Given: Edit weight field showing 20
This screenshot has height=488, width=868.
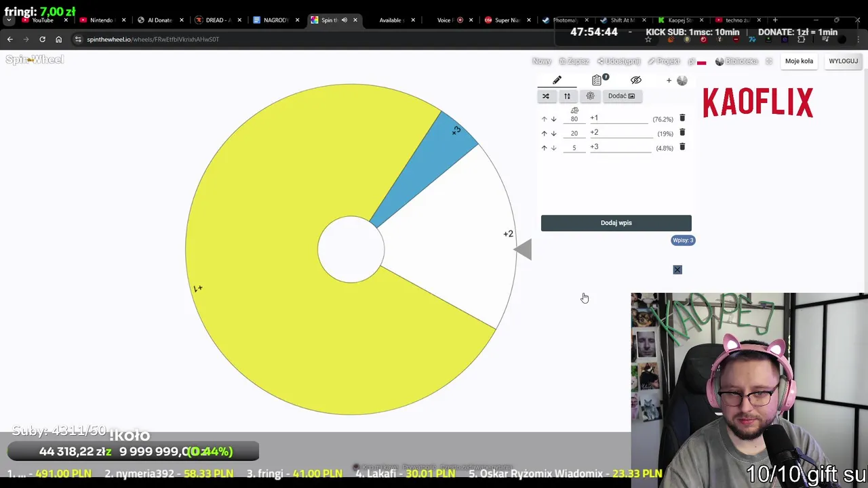Looking at the screenshot, I should (x=574, y=134).
